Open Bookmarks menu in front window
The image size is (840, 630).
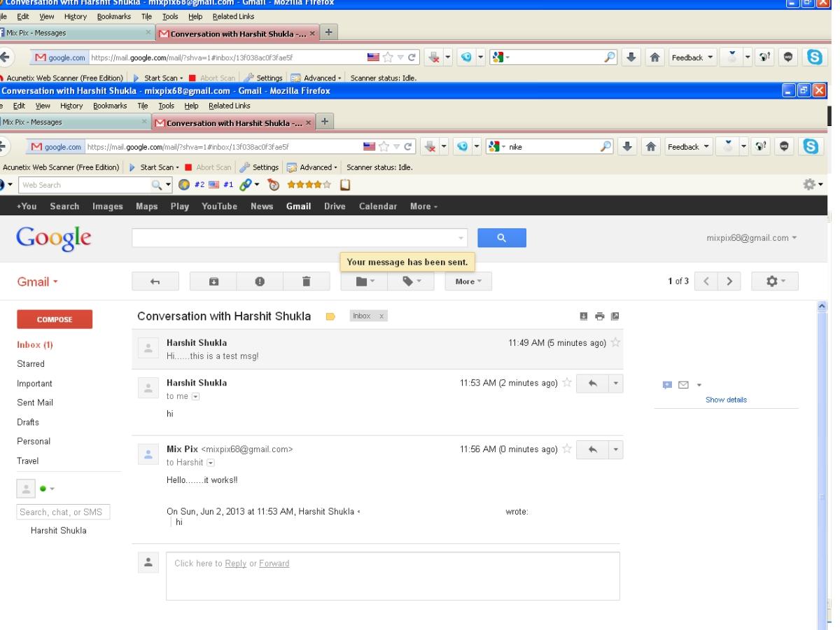(108, 106)
